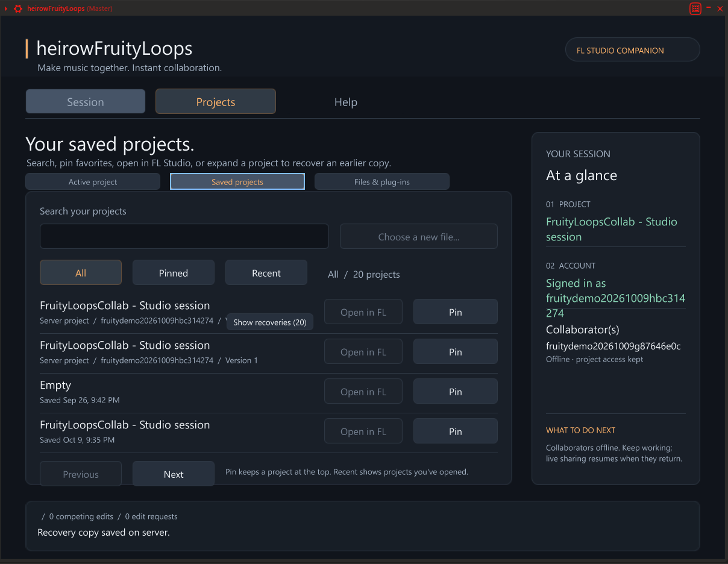Open the Saved Oct 9 project in FL

pyautogui.click(x=363, y=431)
